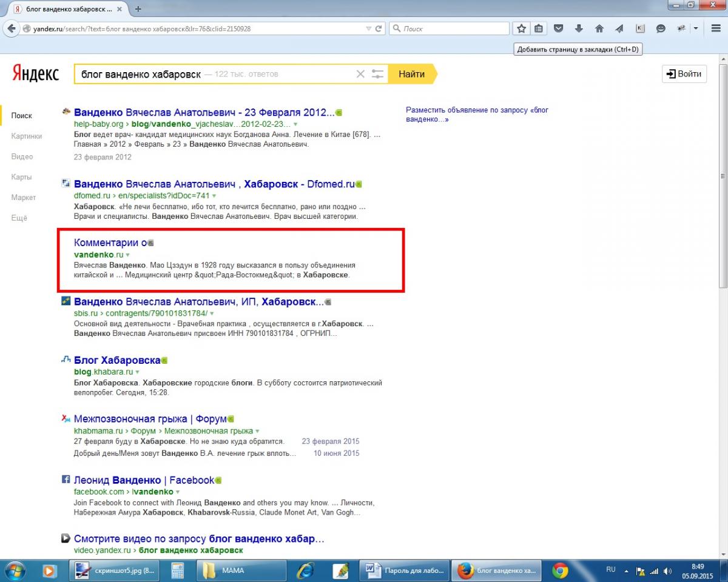Viewport: 728px width, 582px height.
Task: Open Смотрите видео по запросу link
Action: pos(199,538)
